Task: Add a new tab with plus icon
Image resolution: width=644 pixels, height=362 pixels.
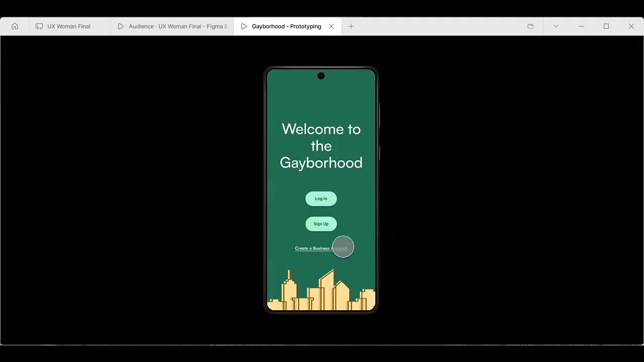Action: point(351,26)
